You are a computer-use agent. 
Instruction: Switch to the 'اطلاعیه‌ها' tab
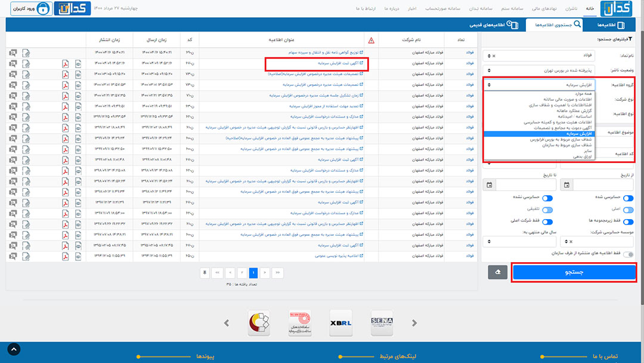(611, 25)
